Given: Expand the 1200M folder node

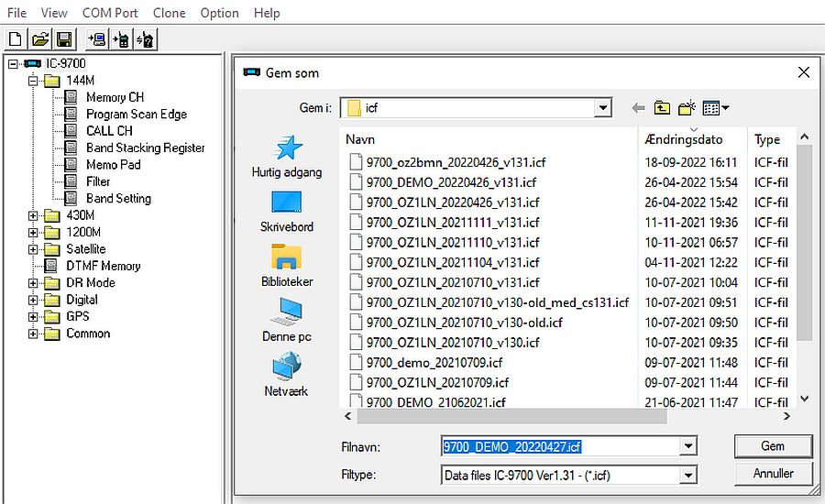Looking at the screenshot, I should (33, 233).
